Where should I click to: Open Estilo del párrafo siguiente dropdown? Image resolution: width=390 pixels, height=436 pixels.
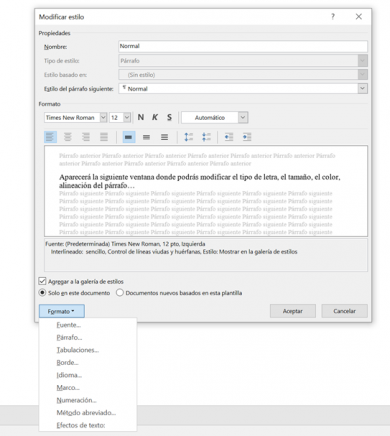pyautogui.click(x=363, y=89)
